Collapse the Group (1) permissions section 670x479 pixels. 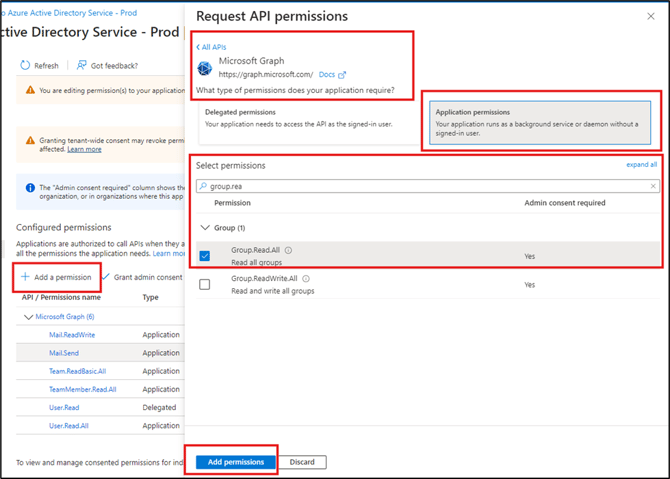205,228
